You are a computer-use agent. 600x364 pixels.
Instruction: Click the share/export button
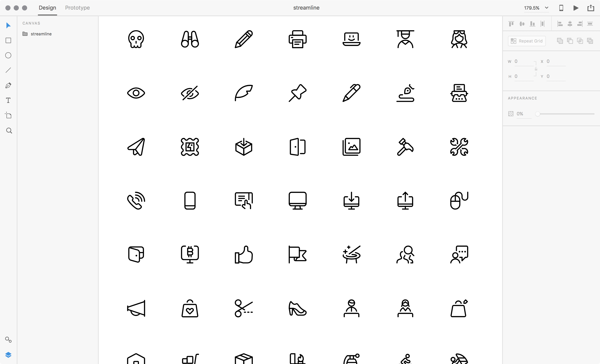click(x=591, y=8)
